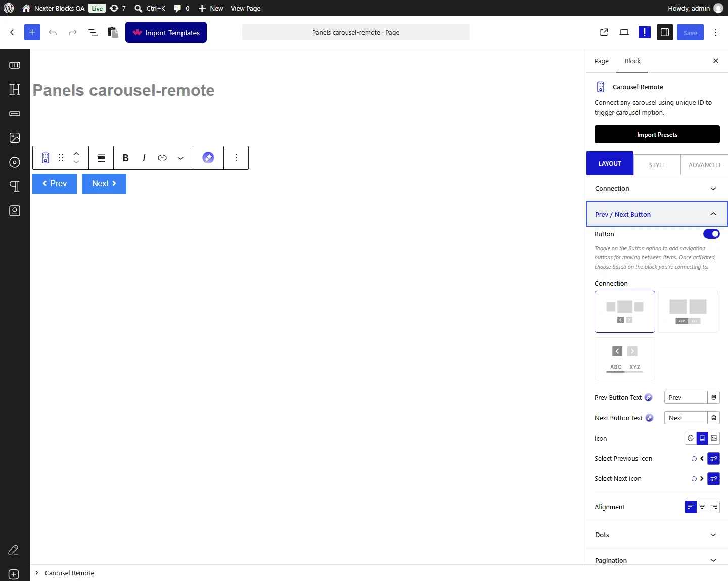728x581 pixels.
Task: Select the image option for Icon
Action: tap(714, 438)
